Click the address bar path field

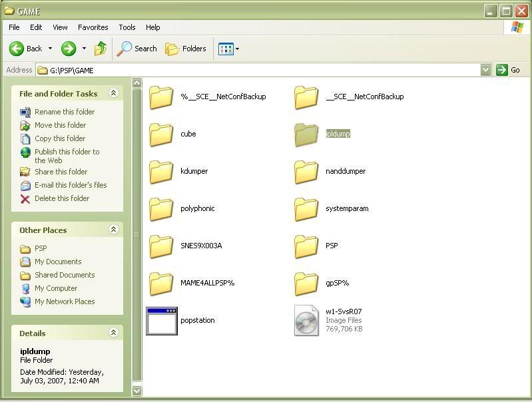[258, 71]
